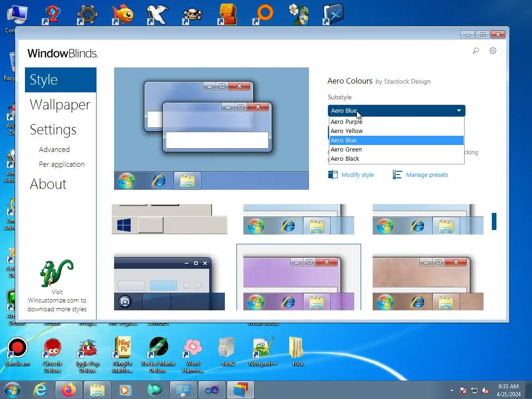The image size is (532, 399).
Task: Choose Aero Black substyle
Action: point(396,158)
